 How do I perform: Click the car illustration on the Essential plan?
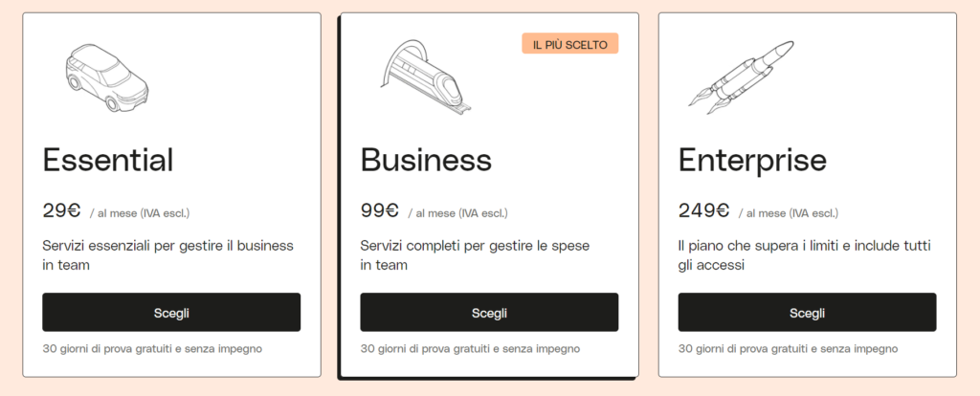[x=106, y=76]
